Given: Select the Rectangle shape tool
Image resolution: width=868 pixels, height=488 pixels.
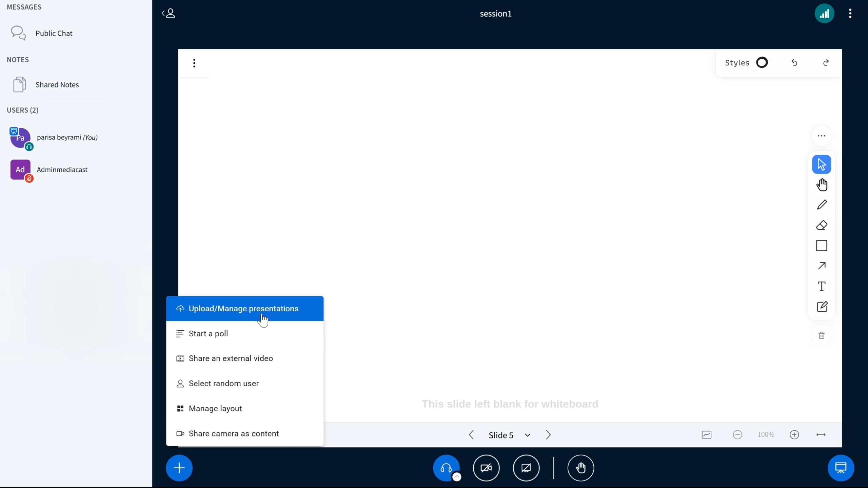Looking at the screenshot, I should pyautogui.click(x=822, y=246).
